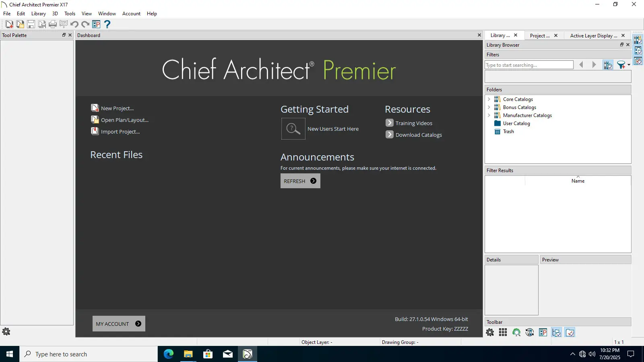Click the Save As toolbar icon
Viewport: 644px width, 362px height.
(42, 25)
